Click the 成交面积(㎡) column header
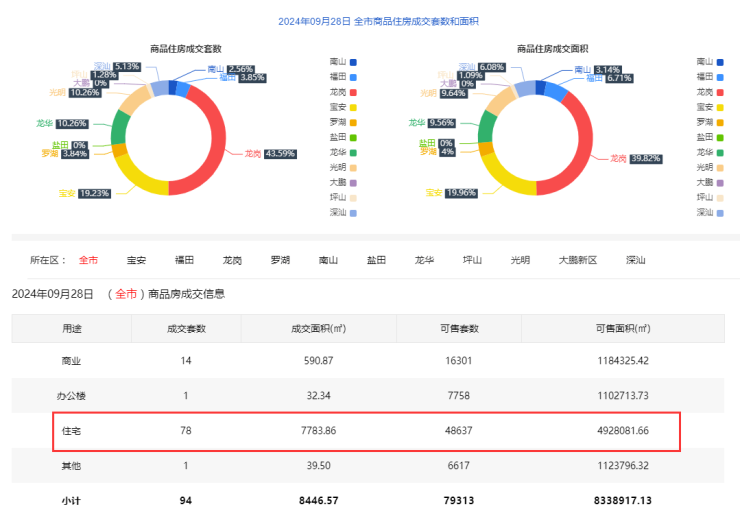 point(318,329)
